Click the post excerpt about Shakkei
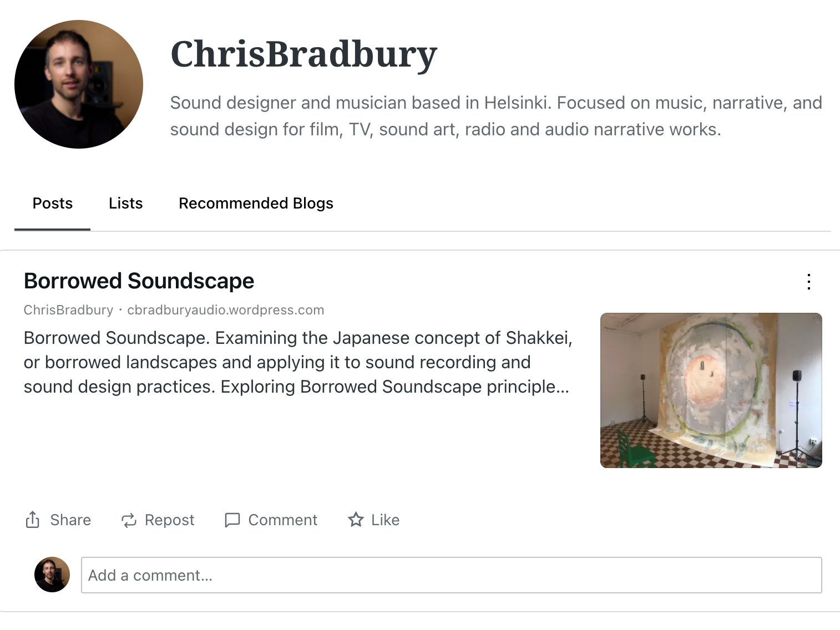 (297, 362)
